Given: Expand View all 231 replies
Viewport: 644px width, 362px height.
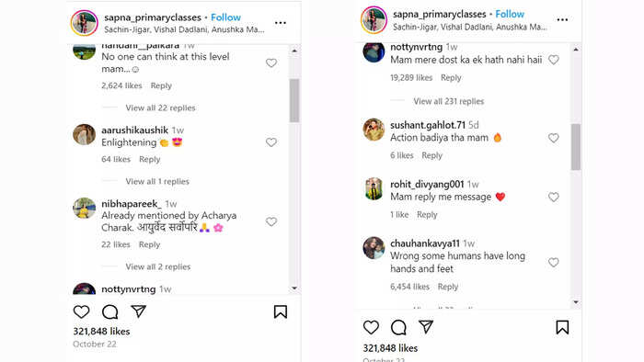Looking at the screenshot, I should click(449, 101).
